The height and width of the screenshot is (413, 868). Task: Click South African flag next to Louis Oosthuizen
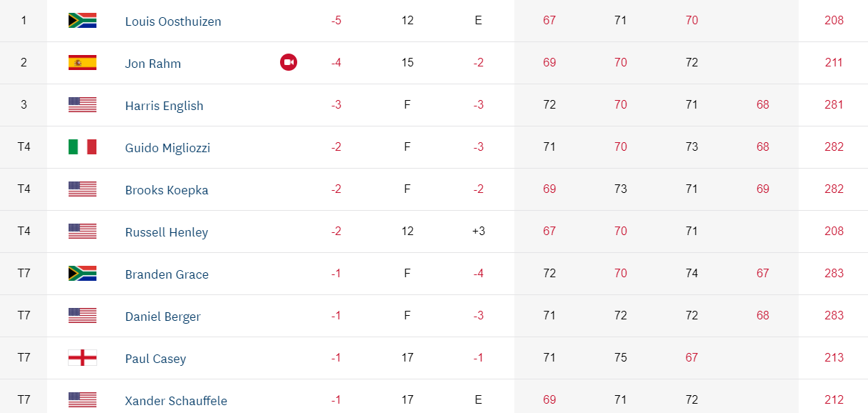coord(82,20)
